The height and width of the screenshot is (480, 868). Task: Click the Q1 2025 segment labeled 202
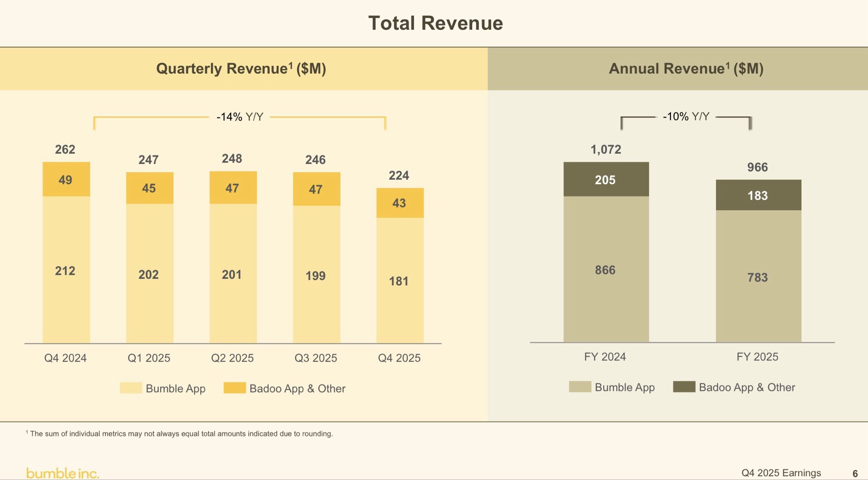pos(149,274)
